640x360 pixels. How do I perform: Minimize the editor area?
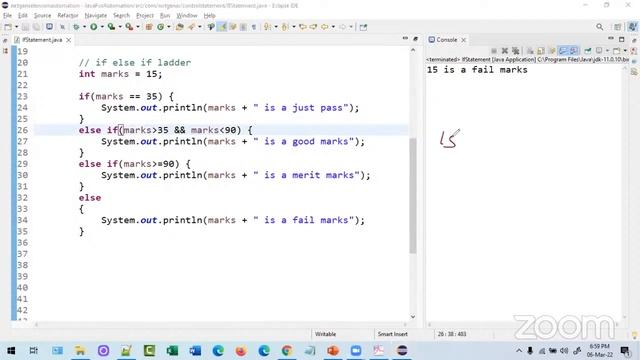tap(405, 38)
